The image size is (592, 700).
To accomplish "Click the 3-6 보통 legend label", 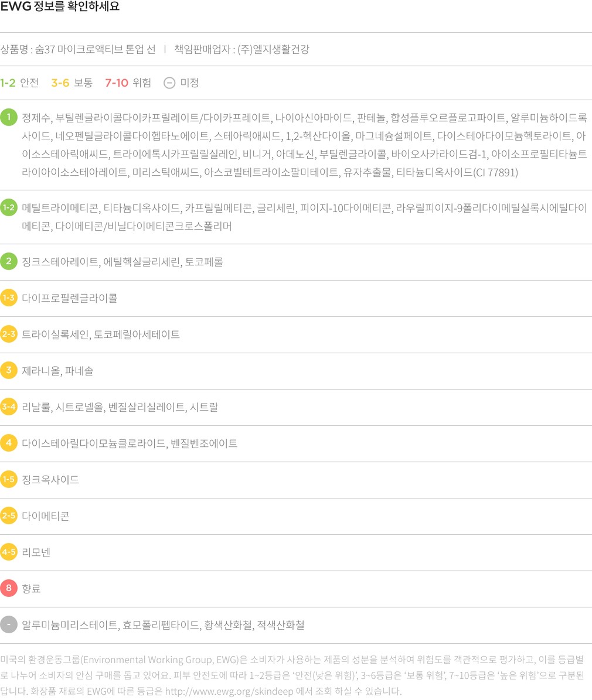I will [x=72, y=83].
